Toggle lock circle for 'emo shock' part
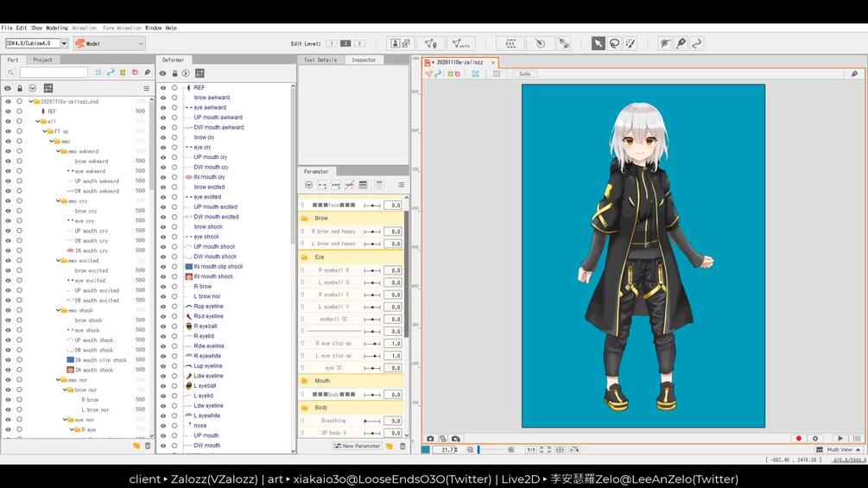868x488 pixels. point(19,310)
